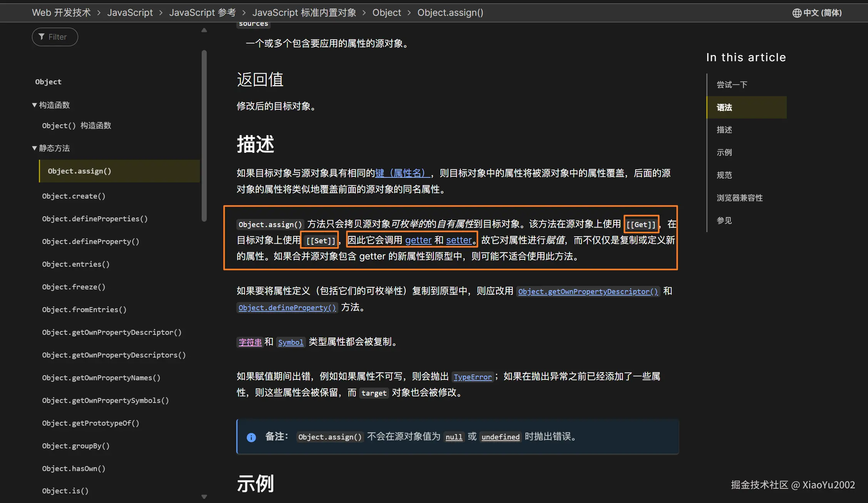868x503 pixels.
Task: Click the downward scroll arrow in the sidebar
Action: tap(204, 496)
